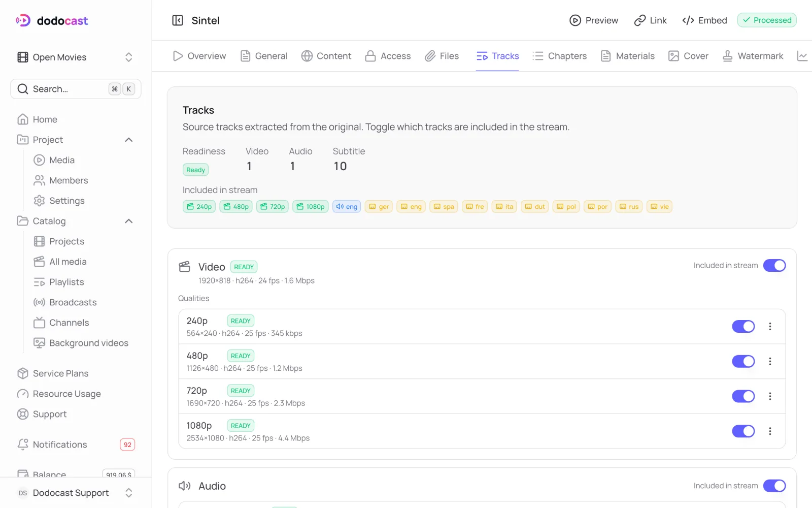Click the Settings gear icon in the sidebar
The height and width of the screenshot is (508, 812).
[39, 201]
